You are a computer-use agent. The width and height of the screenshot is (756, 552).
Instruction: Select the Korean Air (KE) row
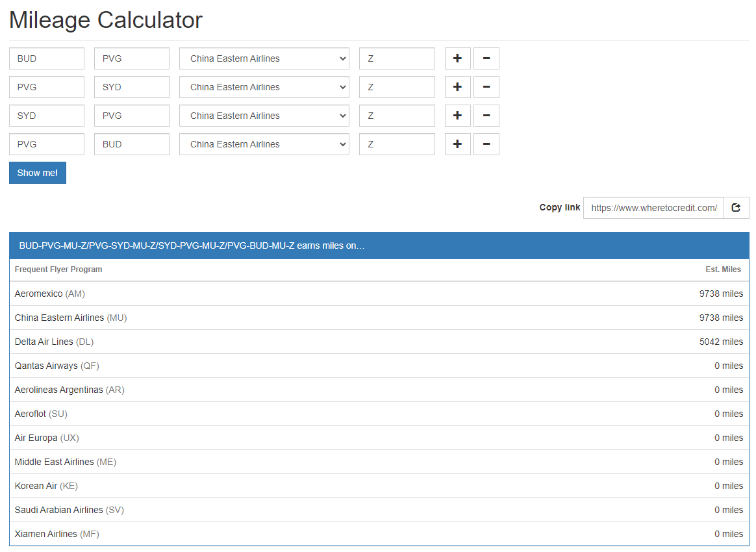point(379,486)
